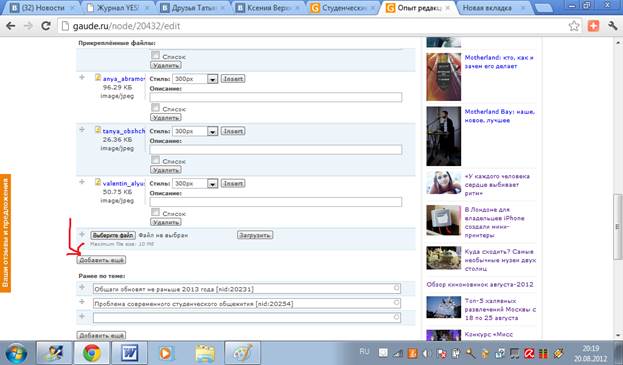This screenshot has height=365, width=623.
Task: Click drag handle beside tanya_obshch file
Action: [82, 129]
